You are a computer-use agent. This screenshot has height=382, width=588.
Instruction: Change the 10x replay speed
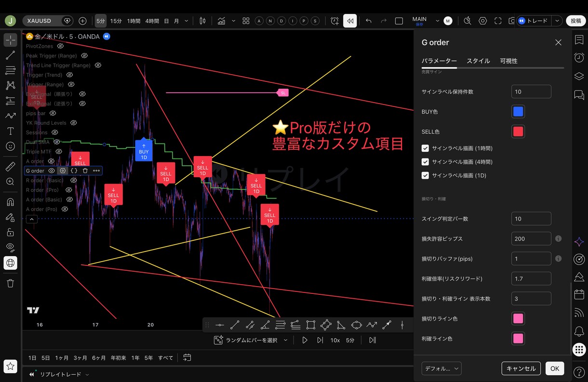pos(335,340)
